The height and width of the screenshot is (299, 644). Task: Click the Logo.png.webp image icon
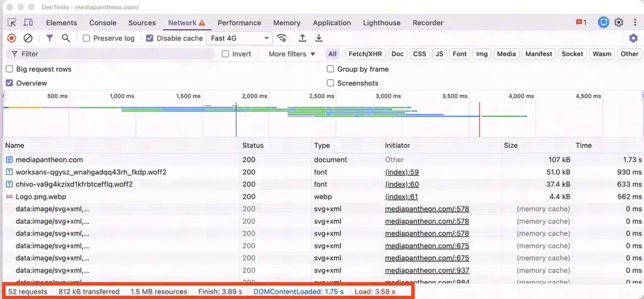click(x=9, y=196)
